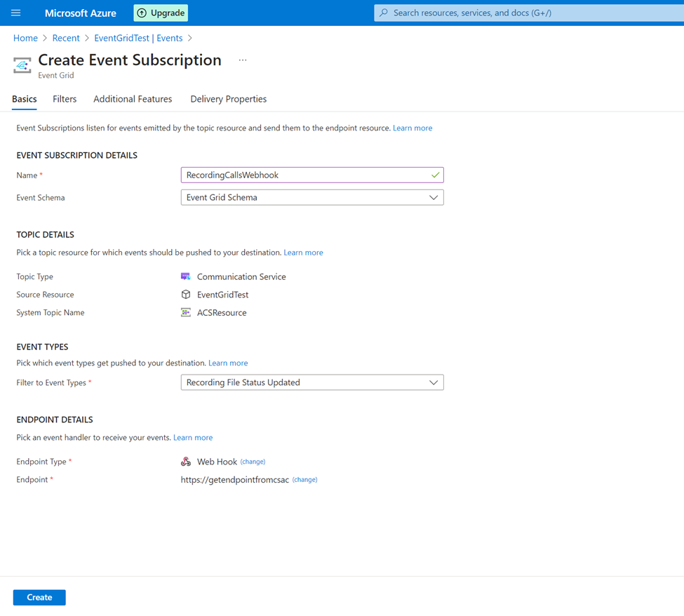Expand the Filter to Event Types dropdown

pos(312,382)
